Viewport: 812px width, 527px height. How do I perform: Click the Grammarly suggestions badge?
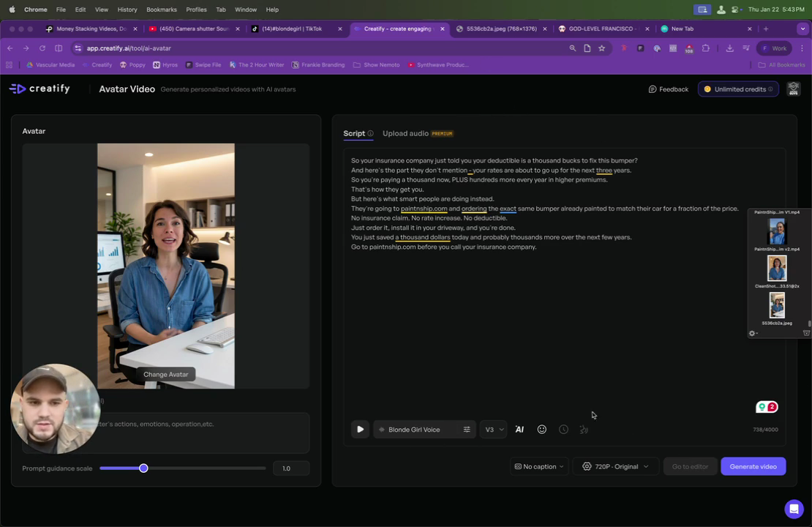coord(767,407)
